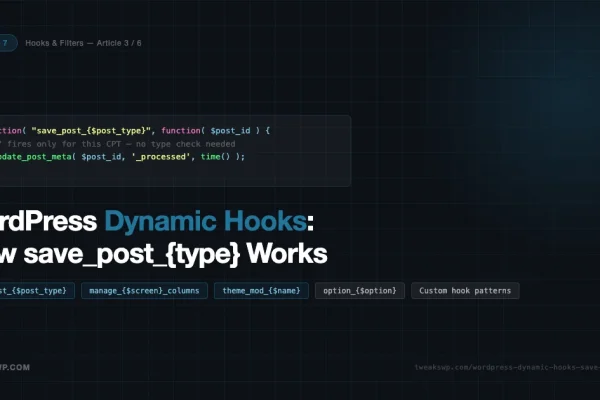Screen dimensions: 600x400
Task: Select the manage_{$screen}_columns tag
Action: (x=144, y=291)
